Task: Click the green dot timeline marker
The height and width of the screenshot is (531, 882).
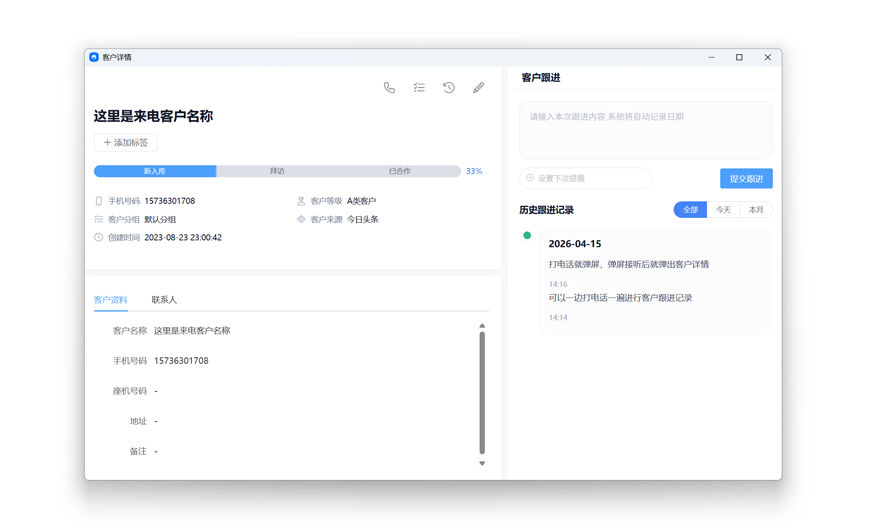Action: click(527, 236)
